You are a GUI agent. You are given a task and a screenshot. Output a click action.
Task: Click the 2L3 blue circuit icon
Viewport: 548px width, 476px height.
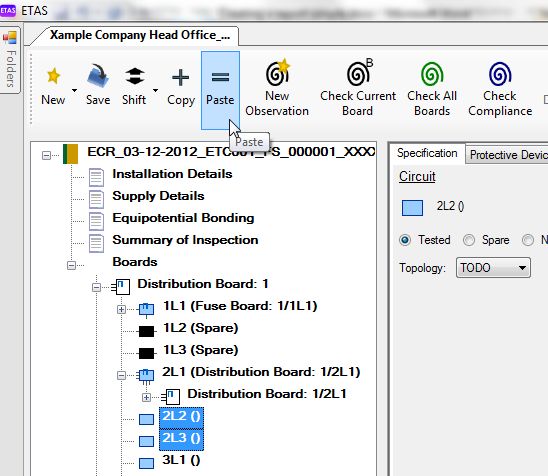pyautogui.click(x=146, y=441)
